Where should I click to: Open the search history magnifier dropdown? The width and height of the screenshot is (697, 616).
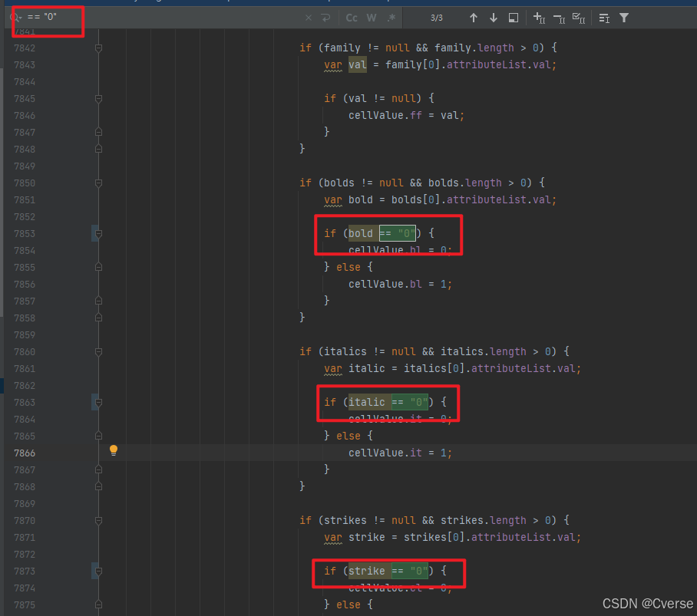15,18
